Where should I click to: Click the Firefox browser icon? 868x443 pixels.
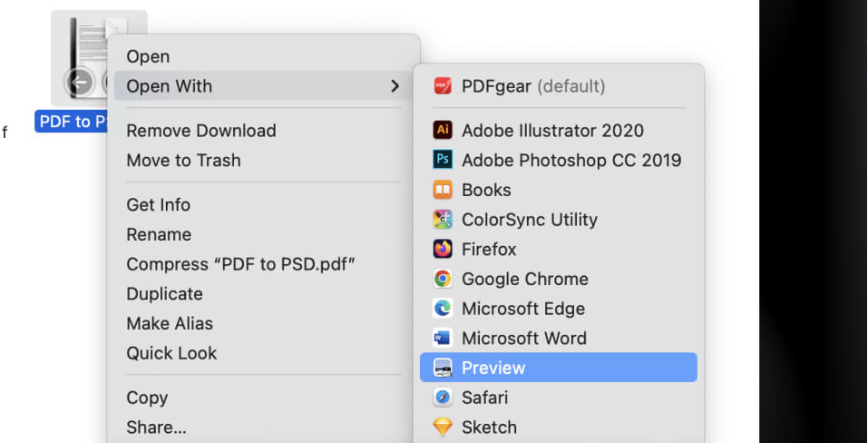point(443,249)
